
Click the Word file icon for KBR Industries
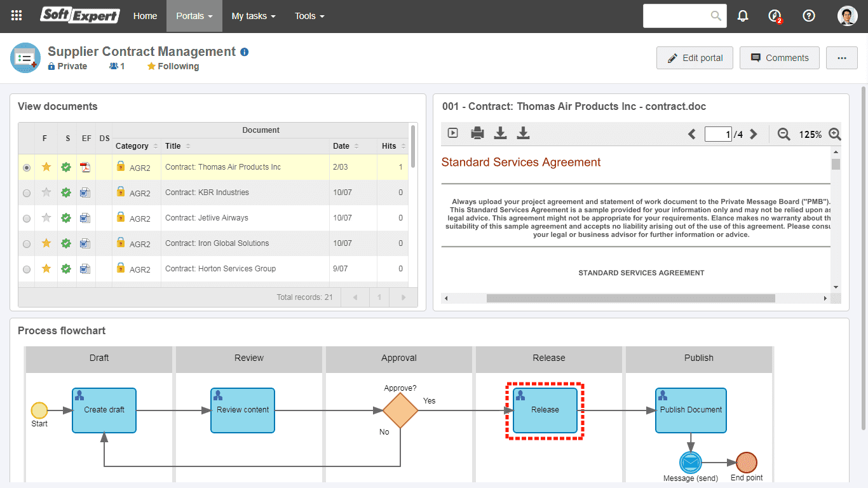[x=85, y=193]
